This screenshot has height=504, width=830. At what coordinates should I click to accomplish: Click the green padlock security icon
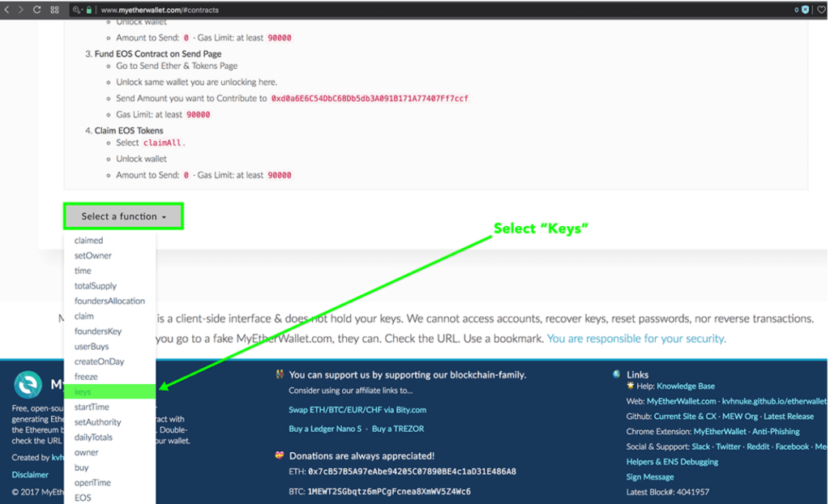tap(89, 10)
